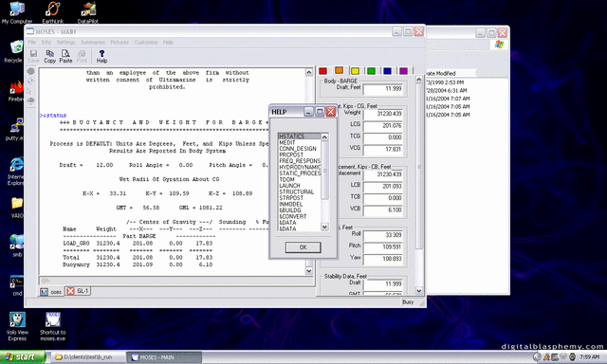Click the text output pane scroll-up arrow

pos(309,72)
